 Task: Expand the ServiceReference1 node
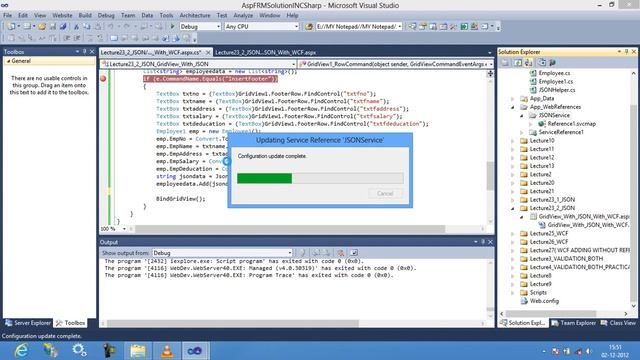(x=522, y=133)
